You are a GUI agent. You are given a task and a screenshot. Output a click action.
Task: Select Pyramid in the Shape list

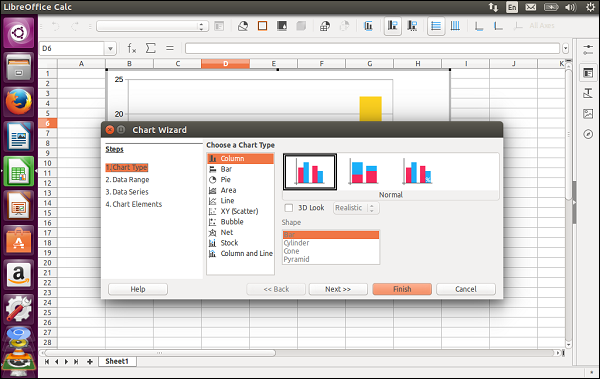[x=331, y=259]
